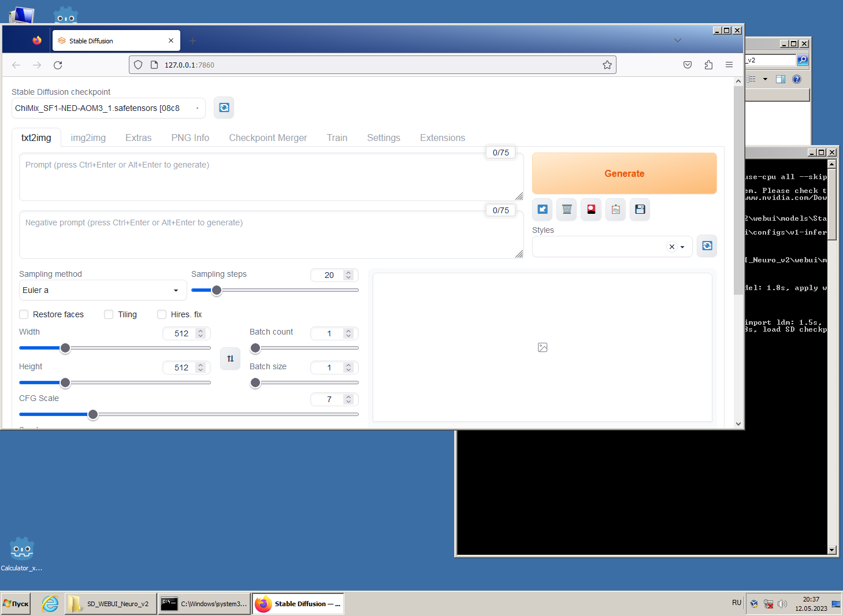Open view options dropdown arrow in Explorer window
The width and height of the screenshot is (843, 616).
click(x=765, y=79)
